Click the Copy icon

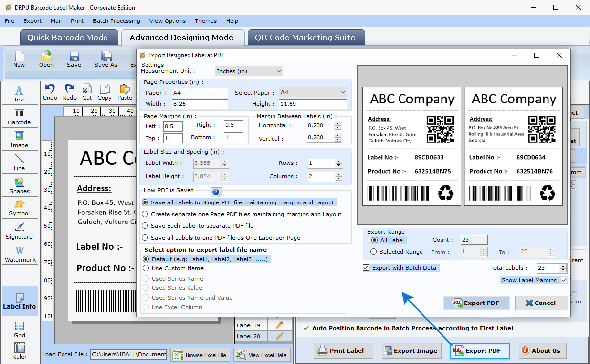[x=105, y=92]
